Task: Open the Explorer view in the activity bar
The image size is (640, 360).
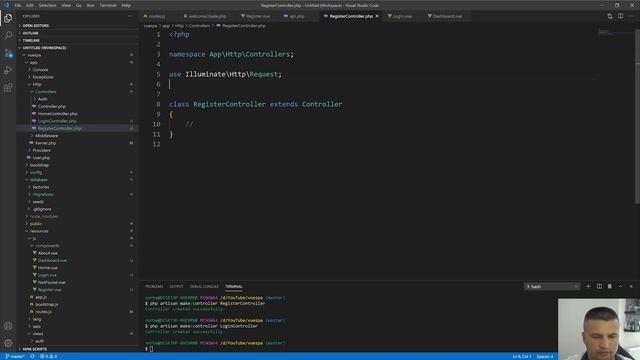Action: coord(8,18)
